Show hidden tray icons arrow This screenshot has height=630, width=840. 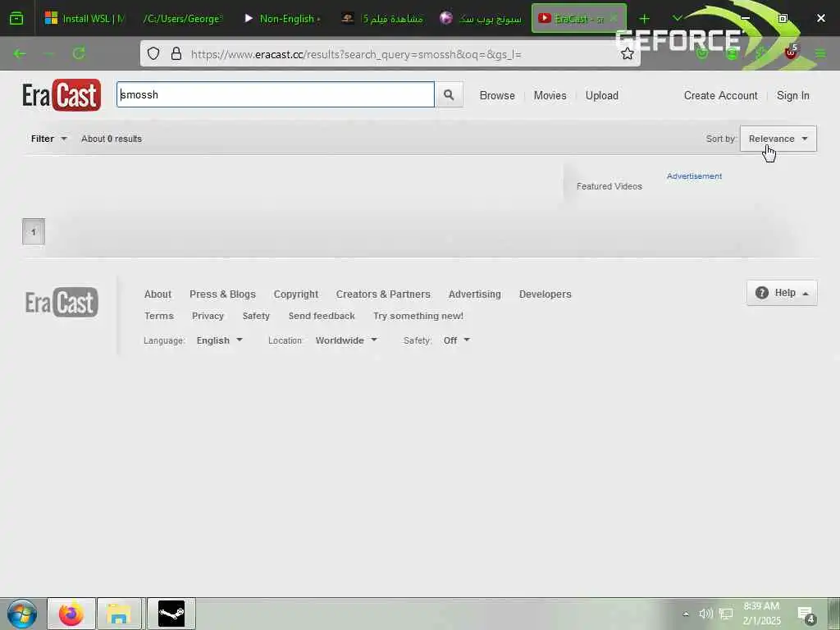point(686,614)
